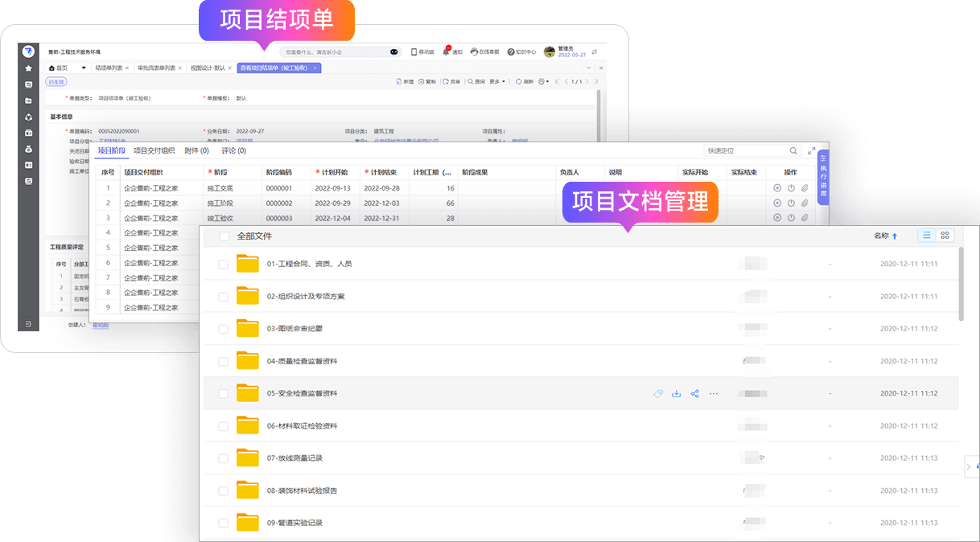
Task: Switch to the 项目交付组织 tab
Action: [x=154, y=150]
